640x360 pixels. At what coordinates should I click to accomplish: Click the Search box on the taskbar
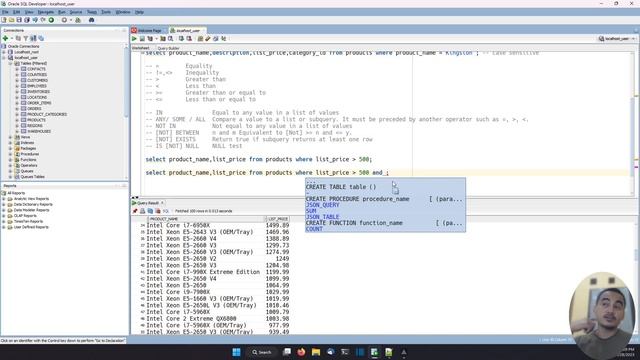point(261,352)
